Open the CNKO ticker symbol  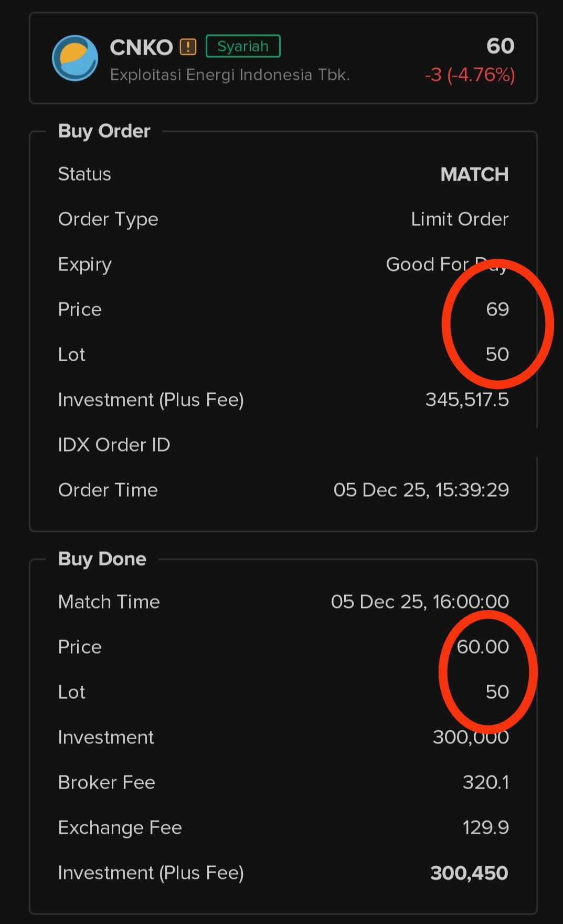pos(141,48)
